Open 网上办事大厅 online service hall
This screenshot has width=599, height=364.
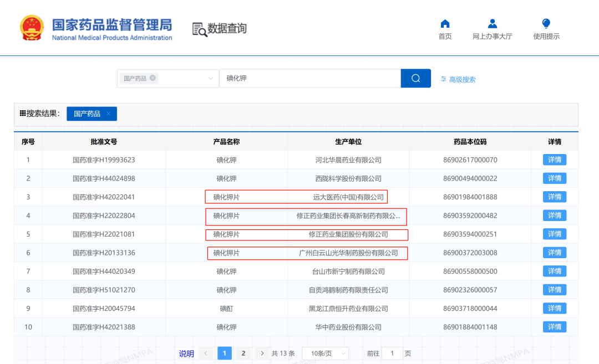(492, 28)
